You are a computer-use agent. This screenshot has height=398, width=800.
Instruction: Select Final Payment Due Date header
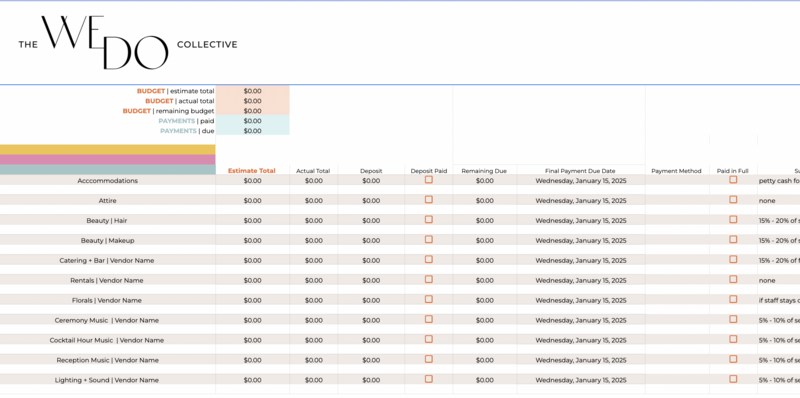pyautogui.click(x=580, y=171)
